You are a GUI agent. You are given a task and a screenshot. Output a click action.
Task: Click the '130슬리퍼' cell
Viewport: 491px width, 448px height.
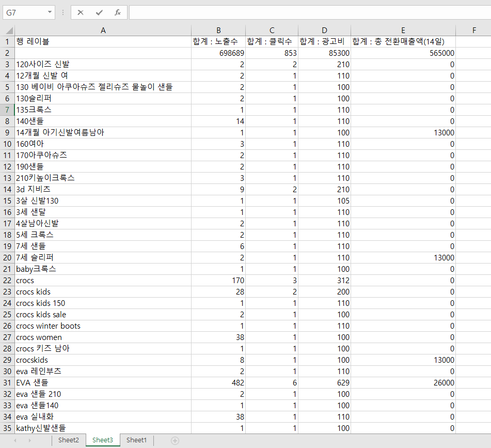click(x=103, y=98)
